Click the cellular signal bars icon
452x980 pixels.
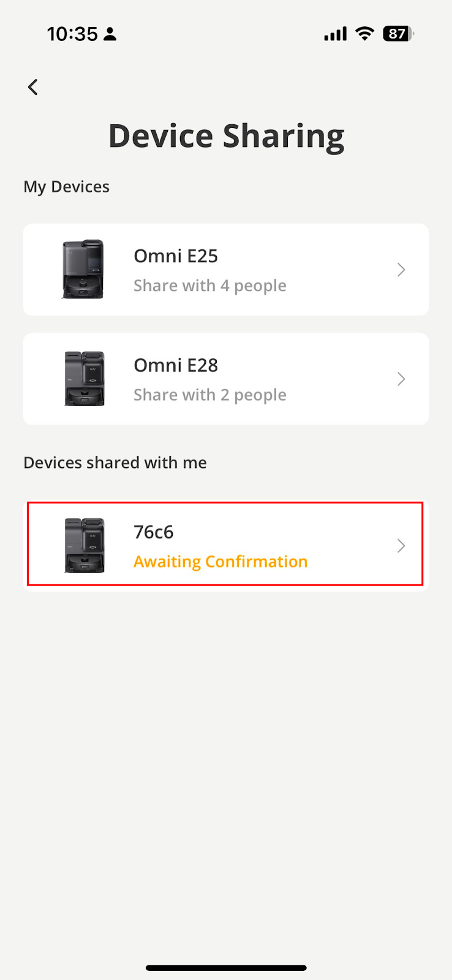335,34
